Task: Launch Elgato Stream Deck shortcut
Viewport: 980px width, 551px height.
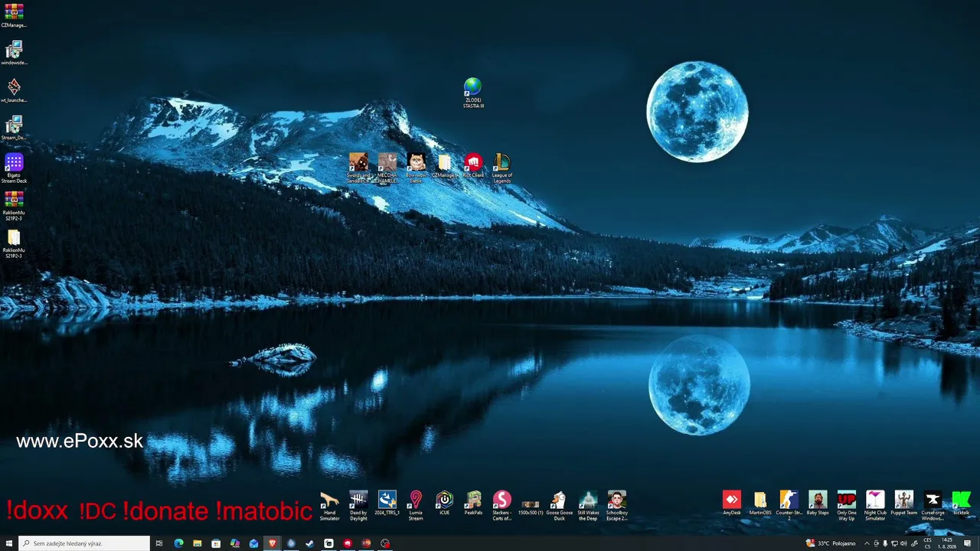Action: (x=14, y=168)
